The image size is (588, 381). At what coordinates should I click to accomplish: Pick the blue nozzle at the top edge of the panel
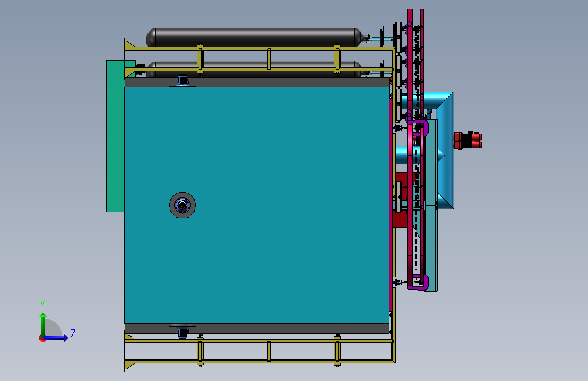182,81
